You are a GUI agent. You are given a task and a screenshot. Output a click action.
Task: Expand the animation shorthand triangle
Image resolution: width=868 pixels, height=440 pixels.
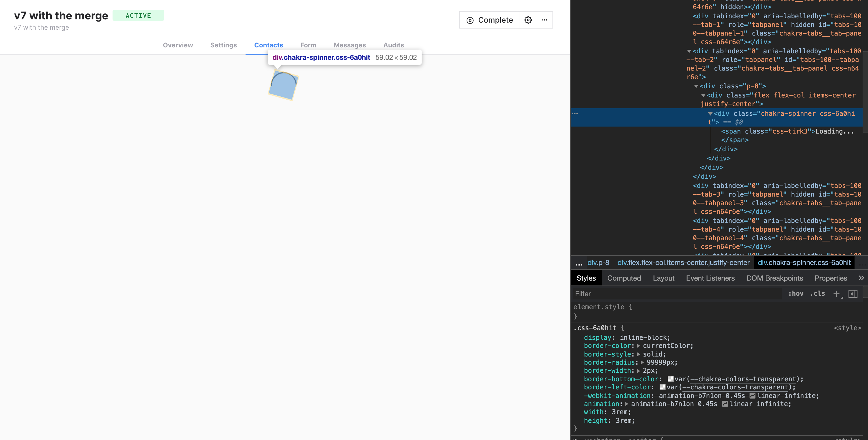[x=626, y=404]
